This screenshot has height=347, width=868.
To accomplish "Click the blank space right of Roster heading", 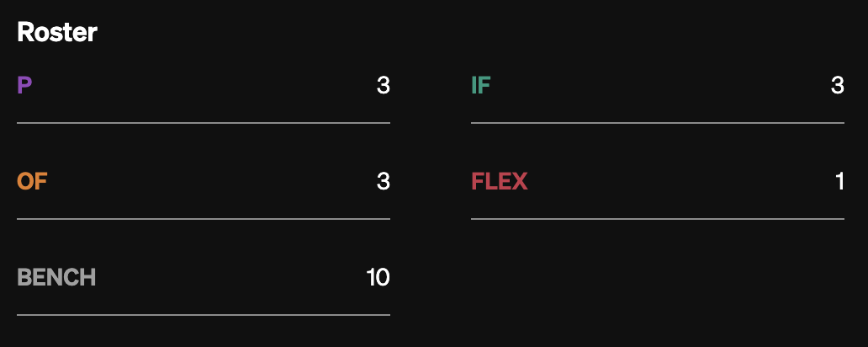I will (x=421, y=33).
